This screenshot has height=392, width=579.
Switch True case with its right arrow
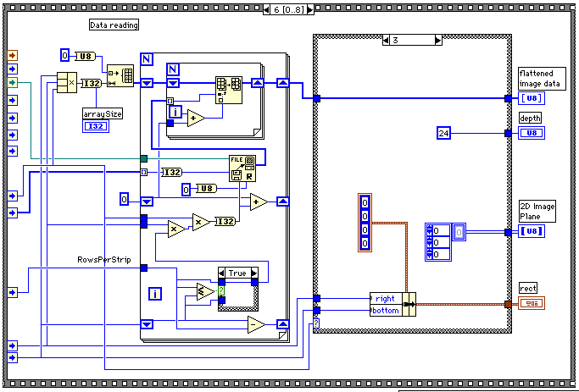click(254, 273)
